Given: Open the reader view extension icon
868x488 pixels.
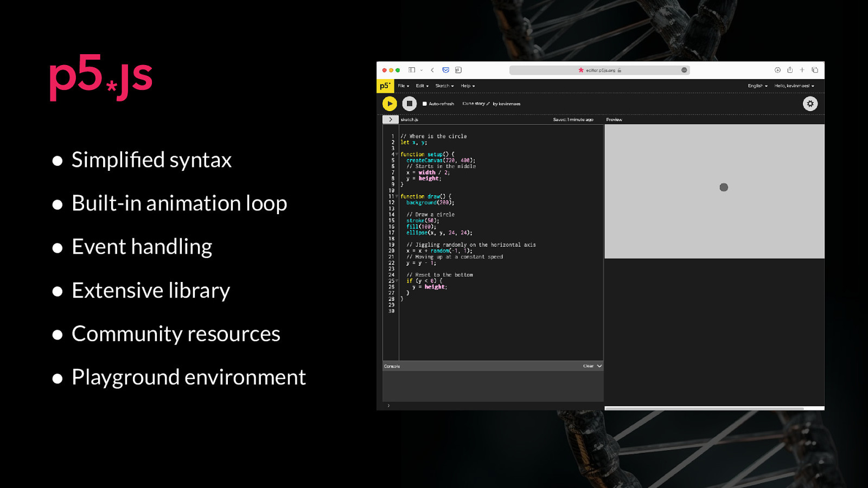Looking at the screenshot, I should point(458,70).
